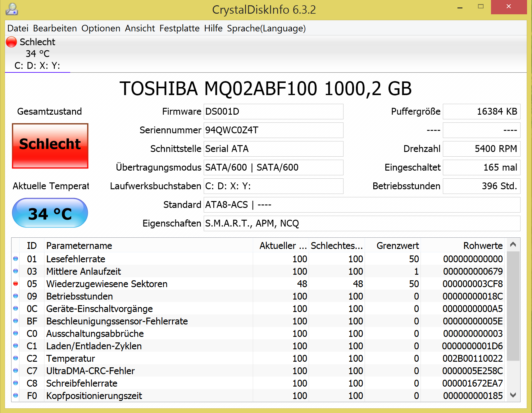Click the red status dot for Wiederzugewiesene Sektoren

coord(16,283)
